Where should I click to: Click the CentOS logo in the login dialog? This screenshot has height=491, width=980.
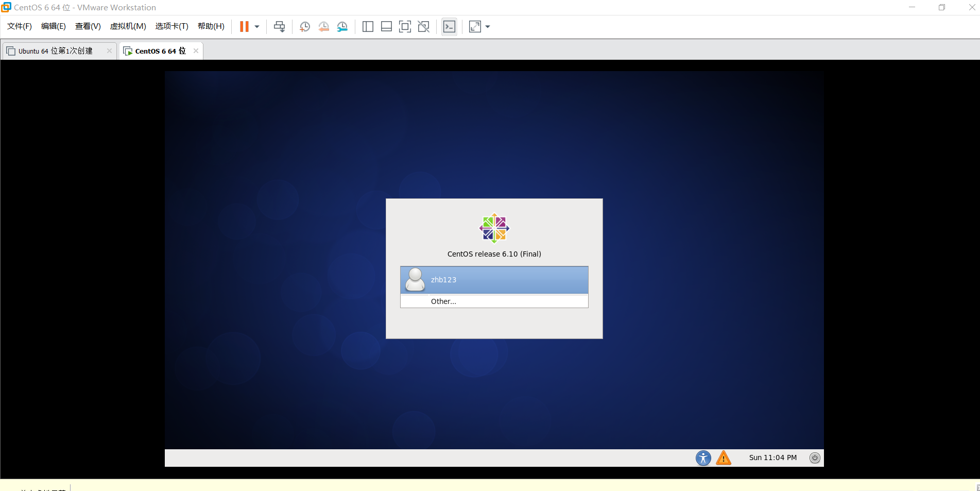click(x=494, y=228)
